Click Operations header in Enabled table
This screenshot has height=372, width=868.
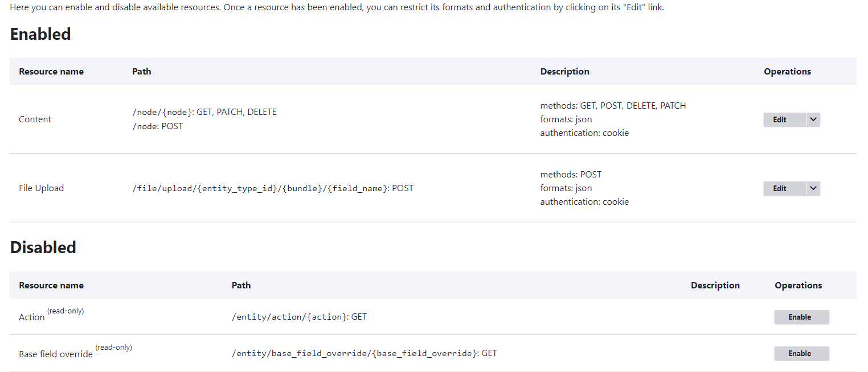788,72
